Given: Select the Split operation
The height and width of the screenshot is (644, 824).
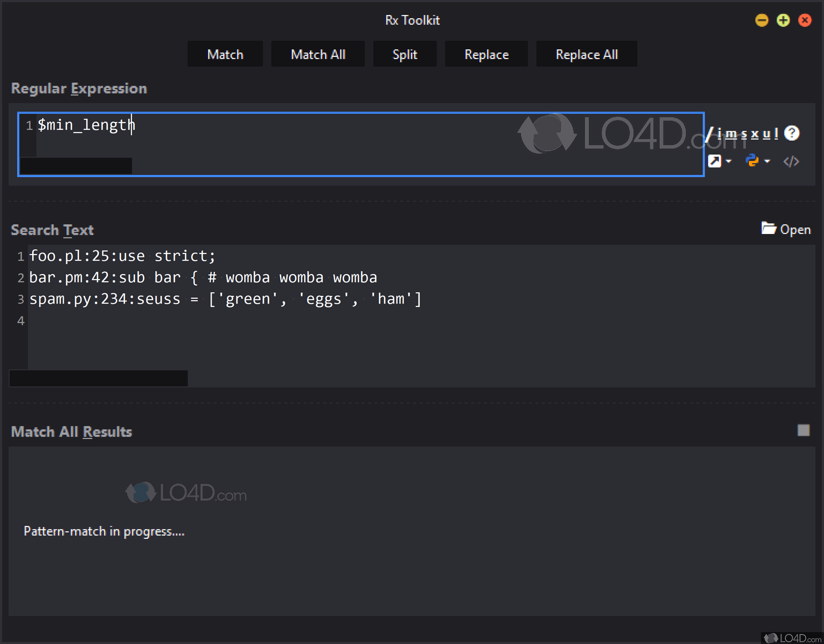Looking at the screenshot, I should (404, 54).
